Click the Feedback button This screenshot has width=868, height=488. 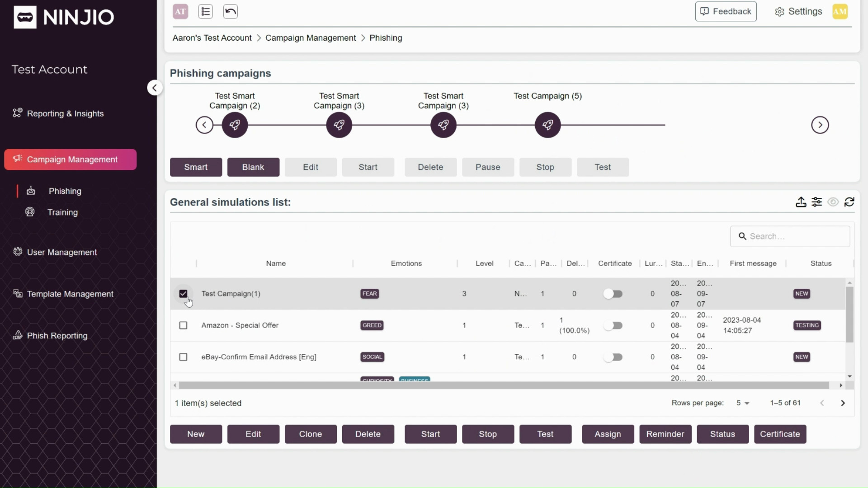[x=726, y=12]
